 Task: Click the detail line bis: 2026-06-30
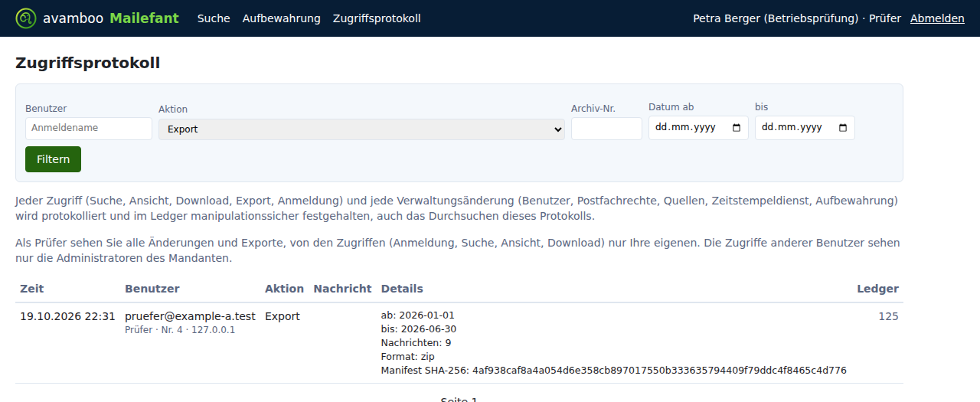(419, 328)
